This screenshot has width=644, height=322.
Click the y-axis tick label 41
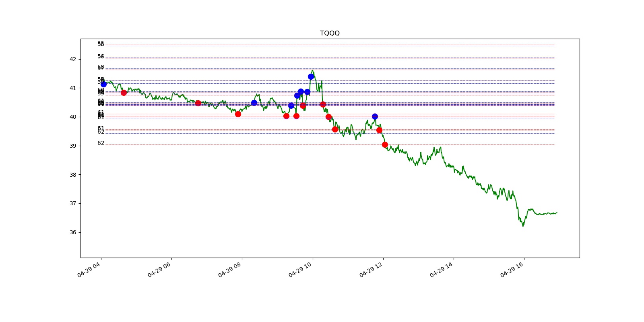[x=73, y=88]
